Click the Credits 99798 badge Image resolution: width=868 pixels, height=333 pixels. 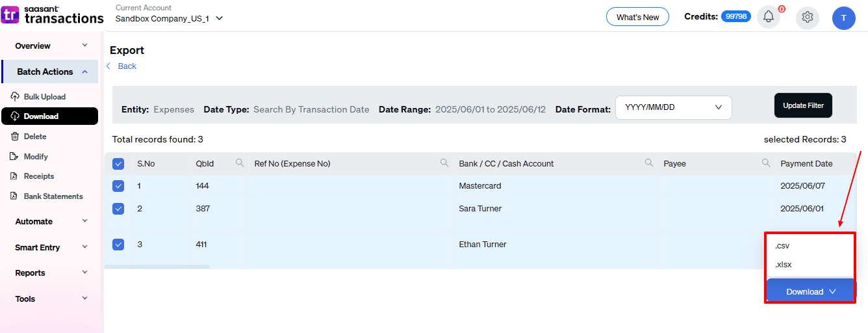736,16
